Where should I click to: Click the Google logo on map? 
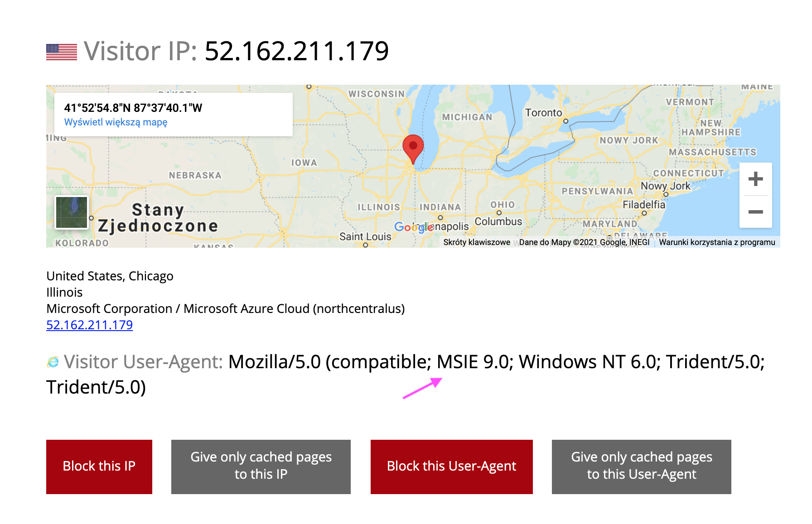414,227
